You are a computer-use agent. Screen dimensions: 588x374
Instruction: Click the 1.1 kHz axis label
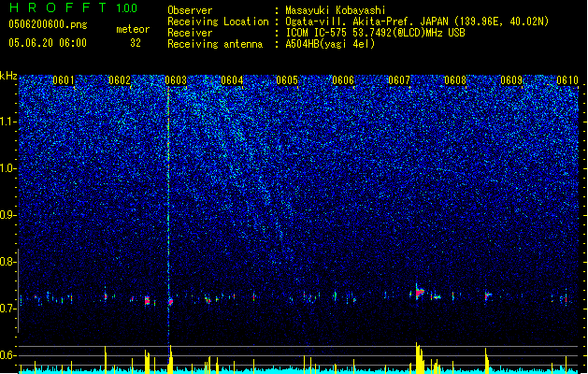point(8,122)
